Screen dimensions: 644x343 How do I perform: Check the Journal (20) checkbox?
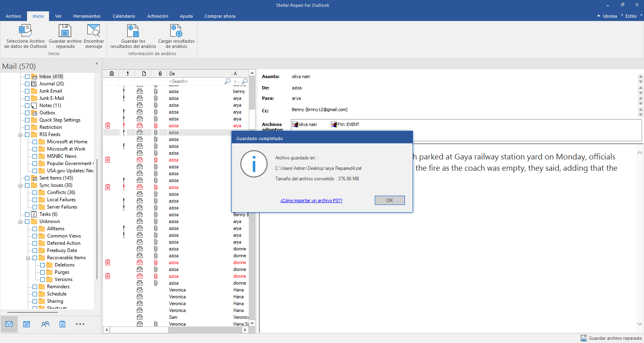click(27, 84)
